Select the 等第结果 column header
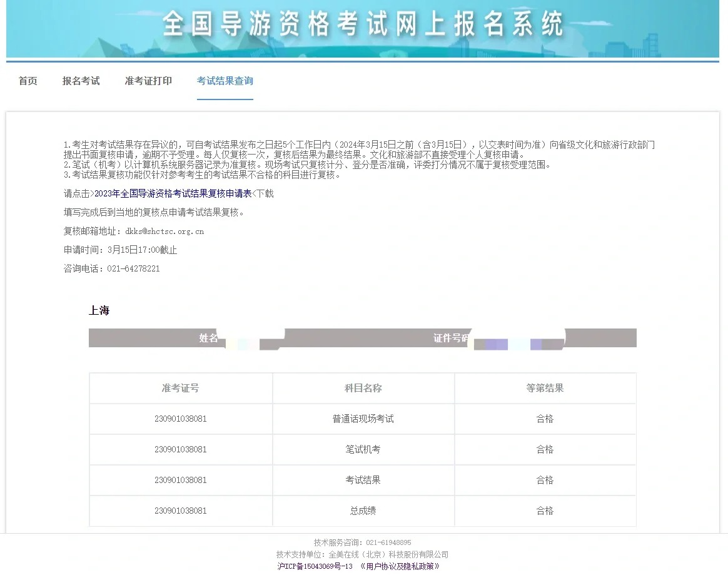Image resolution: width=728 pixels, height=575 pixels. click(x=545, y=388)
